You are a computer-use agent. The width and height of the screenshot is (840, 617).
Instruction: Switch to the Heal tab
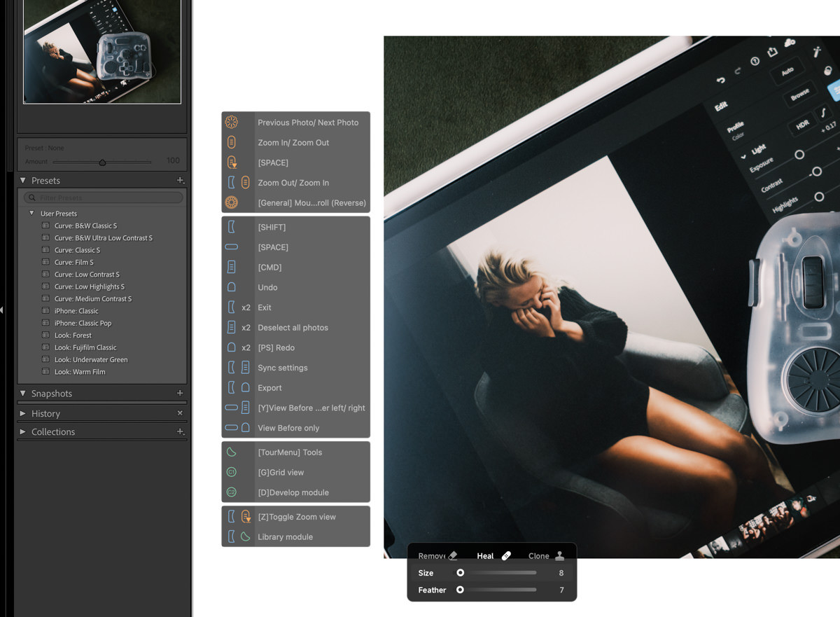click(x=485, y=555)
